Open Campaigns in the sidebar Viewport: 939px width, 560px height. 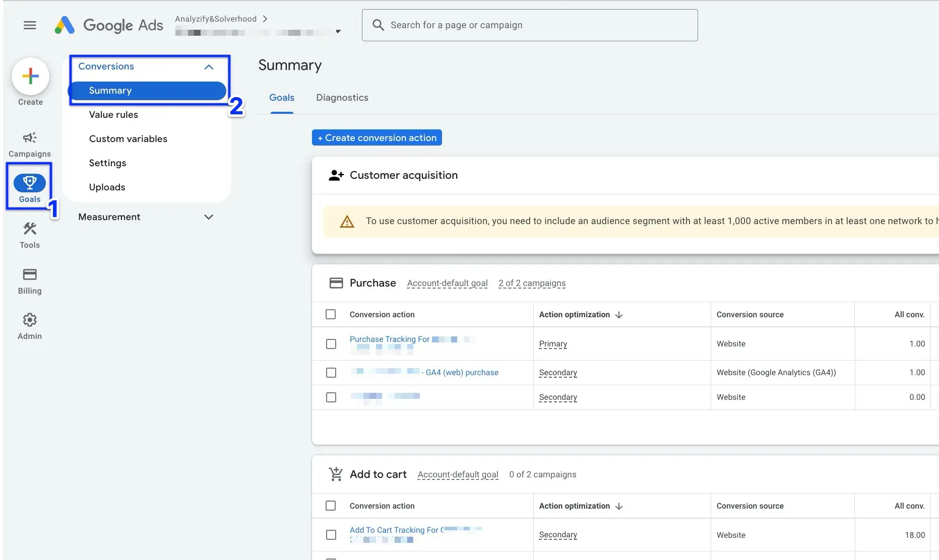(x=30, y=145)
